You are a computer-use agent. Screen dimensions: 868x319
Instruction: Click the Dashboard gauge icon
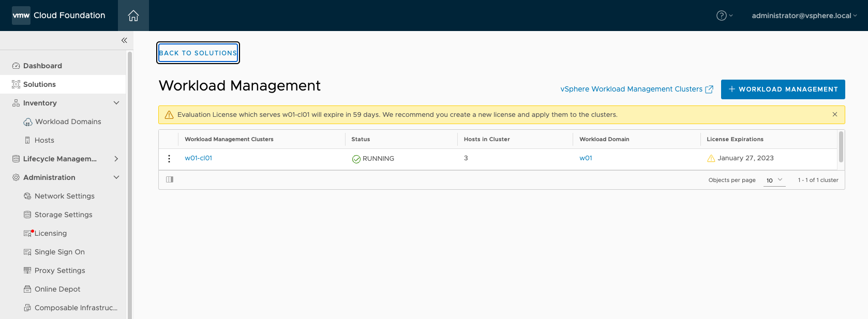[x=16, y=66]
